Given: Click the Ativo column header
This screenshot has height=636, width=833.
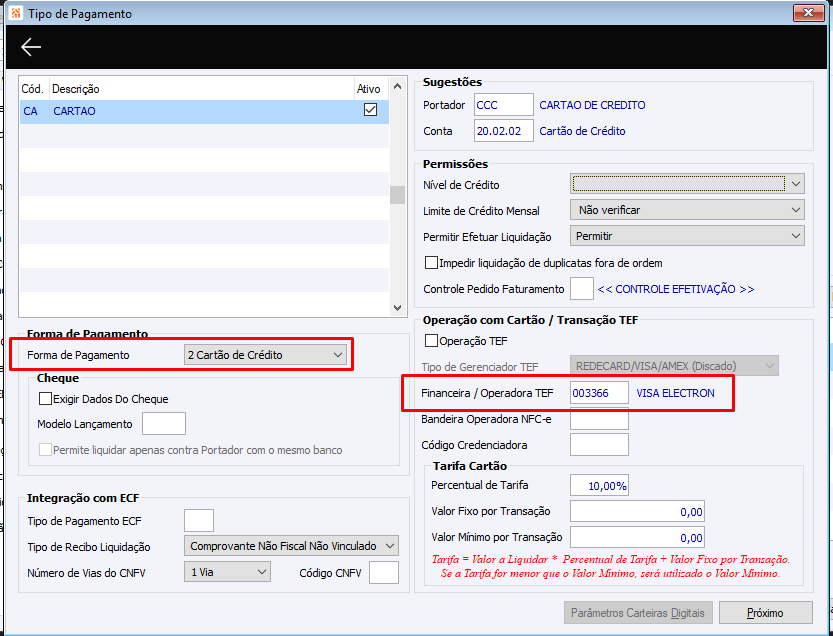Looking at the screenshot, I should pyautogui.click(x=368, y=89).
